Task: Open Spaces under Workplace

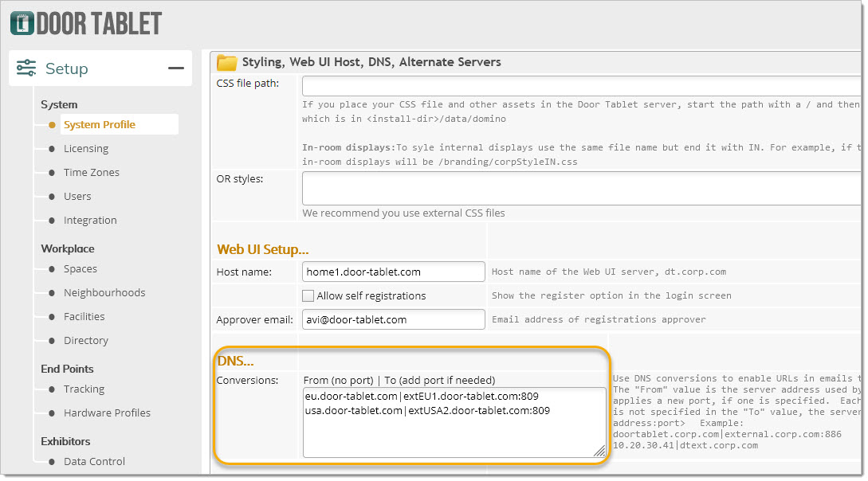Action: pyautogui.click(x=81, y=268)
